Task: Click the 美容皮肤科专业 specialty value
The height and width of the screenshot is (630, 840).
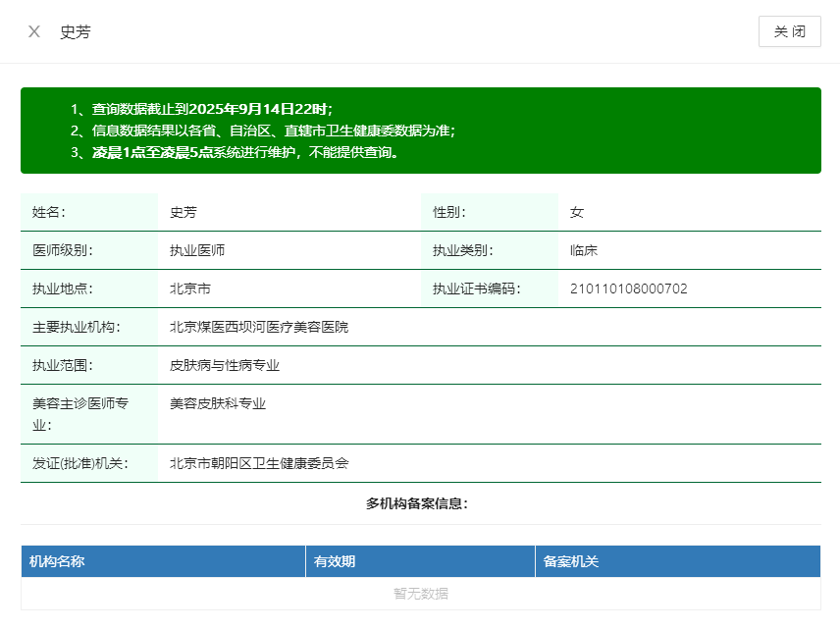Action: click(x=218, y=403)
